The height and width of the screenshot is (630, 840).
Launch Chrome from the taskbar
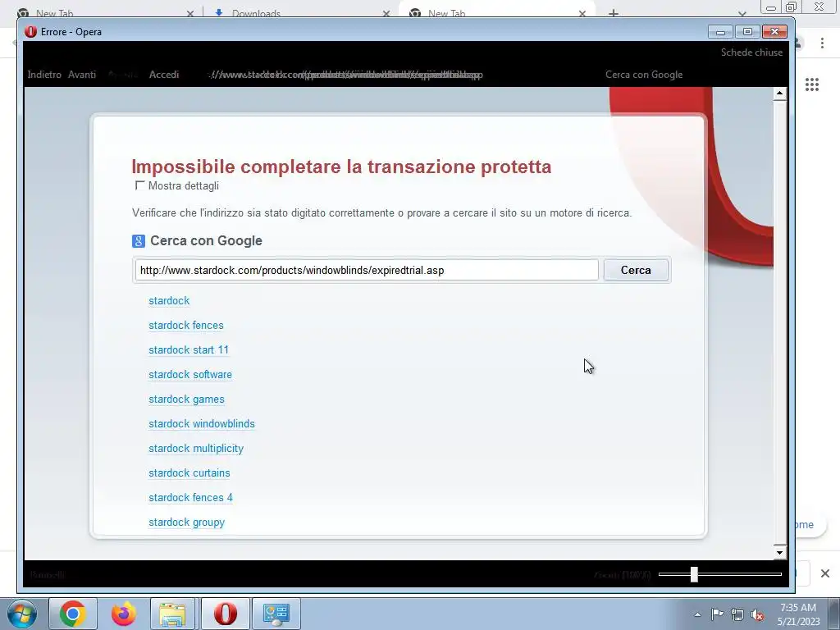pyautogui.click(x=73, y=614)
